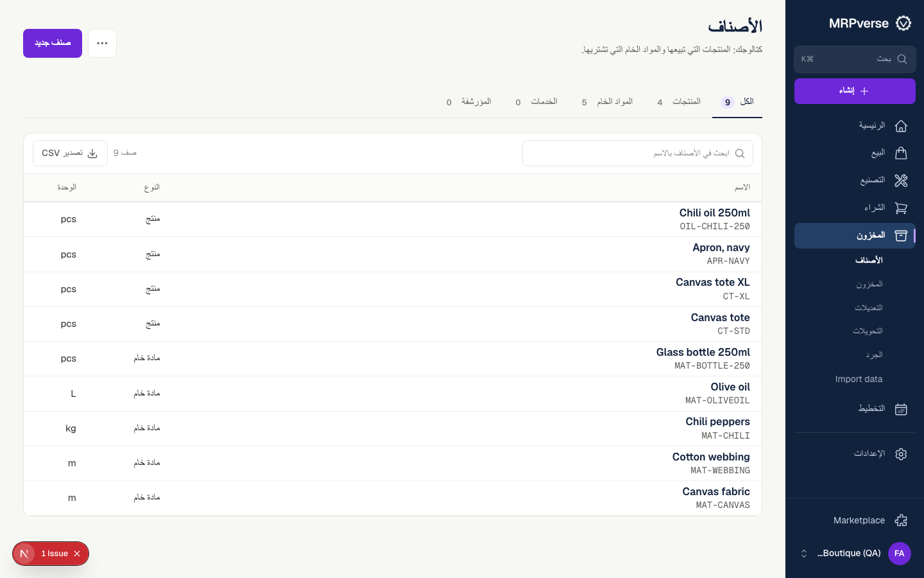The height and width of the screenshot is (578, 924).
Task: Expand the Boutique (QA) workspace switcher
Action: pos(804,554)
